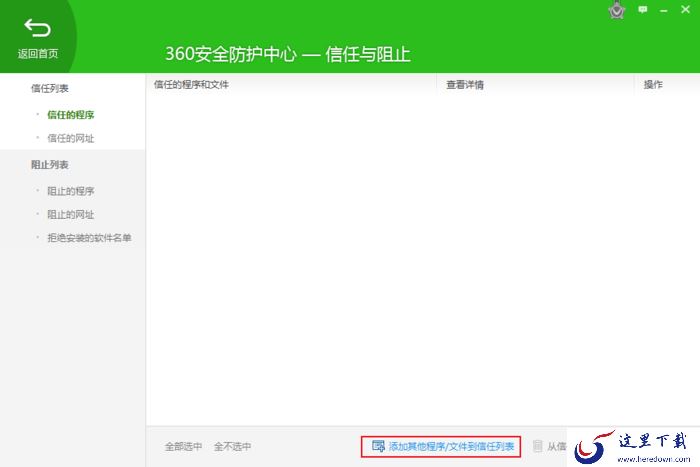The height and width of the screenshot is (467, 700).
Task: Click 返回首页 label
Action: [x=38, y=54]
